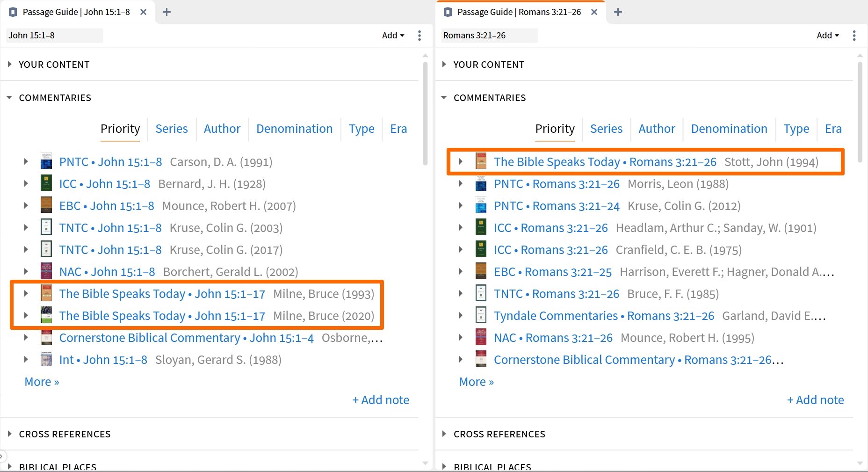
Task: Open a new tab beside Romans 3:21–26 tab
Action: click(x=618, y=12)
